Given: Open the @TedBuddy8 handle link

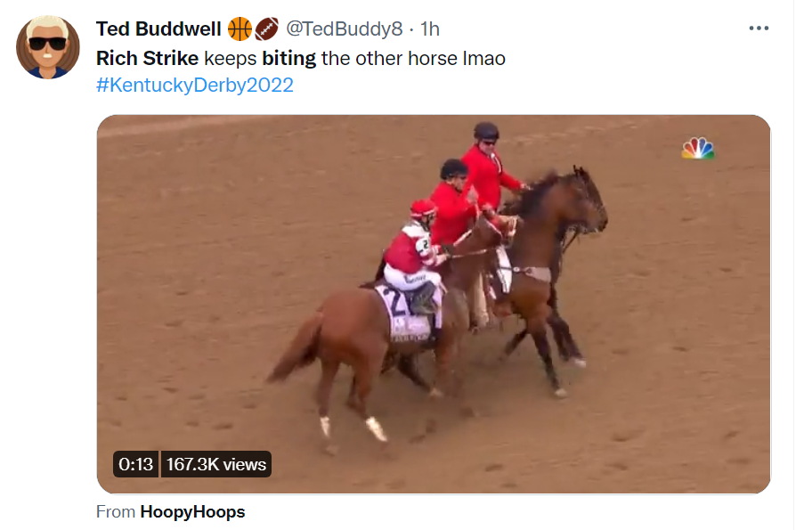Looking at the screenshot, I should (344, 29).
